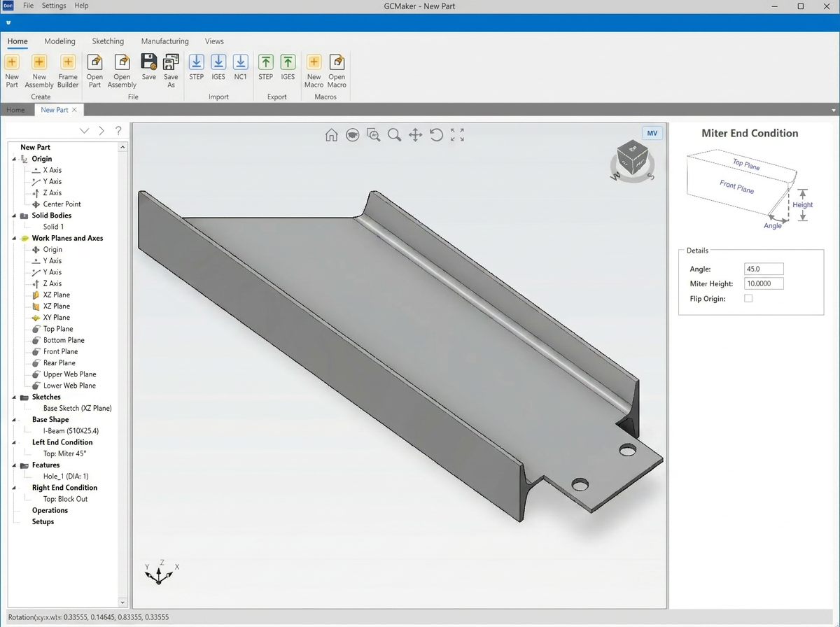Collapse the Left End Condition node
The height and width of the screenshot is (627, 840).
15,443
